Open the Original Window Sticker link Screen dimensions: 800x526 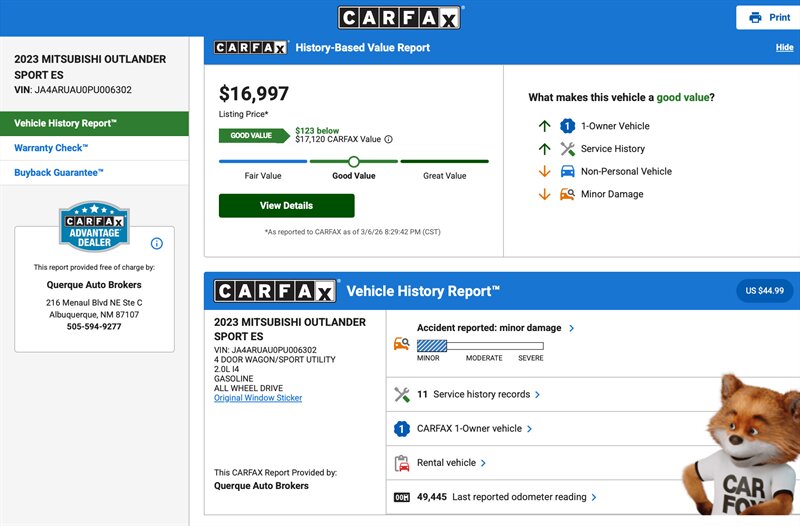[258, 398]
